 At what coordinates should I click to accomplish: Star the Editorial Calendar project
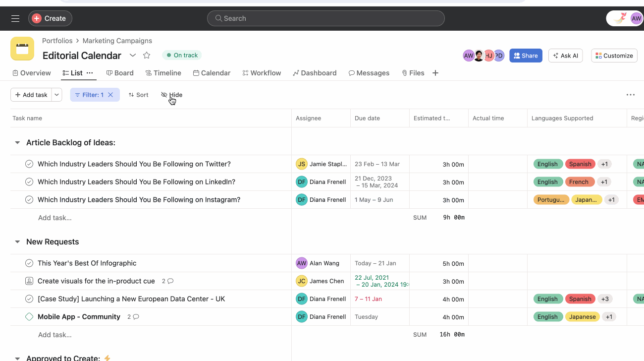tap(147, 55)
